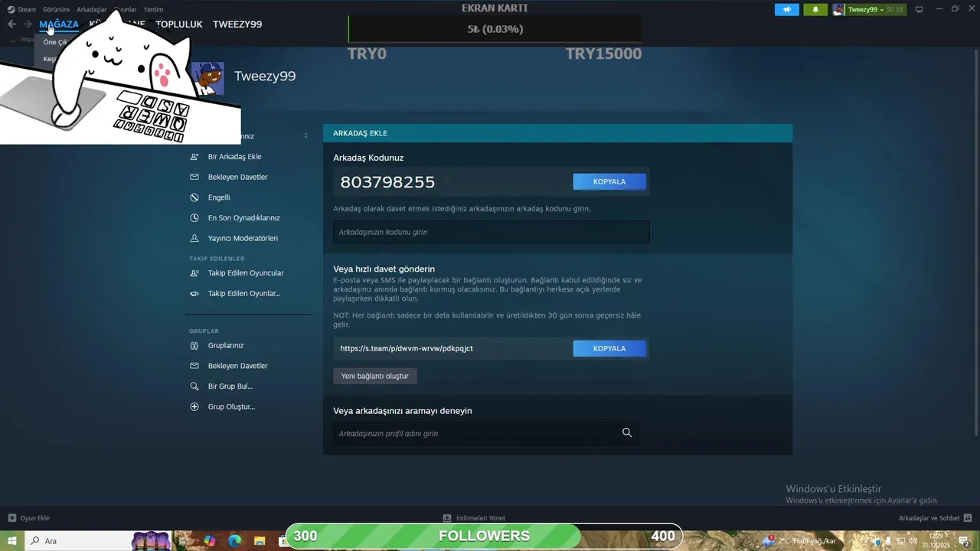Open Grup Oluştur

coord(231,407)
